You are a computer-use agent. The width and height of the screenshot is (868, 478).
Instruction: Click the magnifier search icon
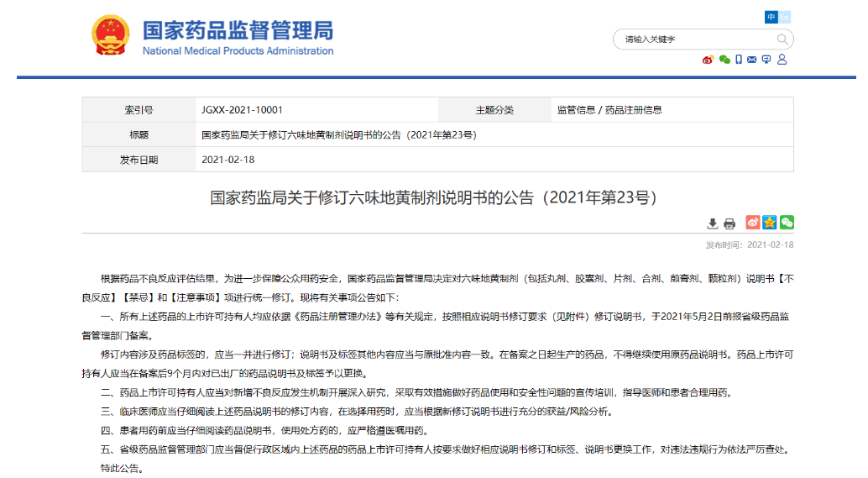(782, 39)
